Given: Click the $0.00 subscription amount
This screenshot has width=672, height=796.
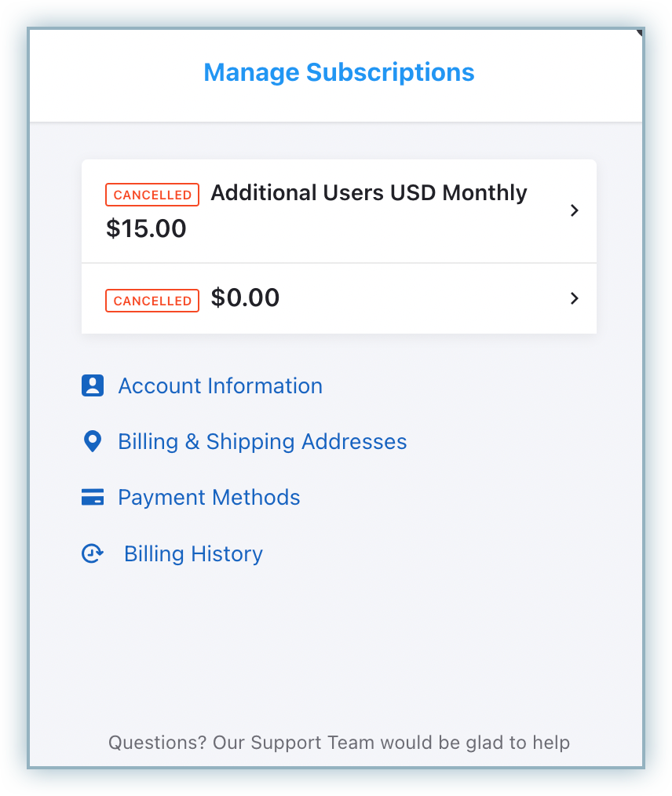Looking at the screenshot, I should [x=245, y=298].
